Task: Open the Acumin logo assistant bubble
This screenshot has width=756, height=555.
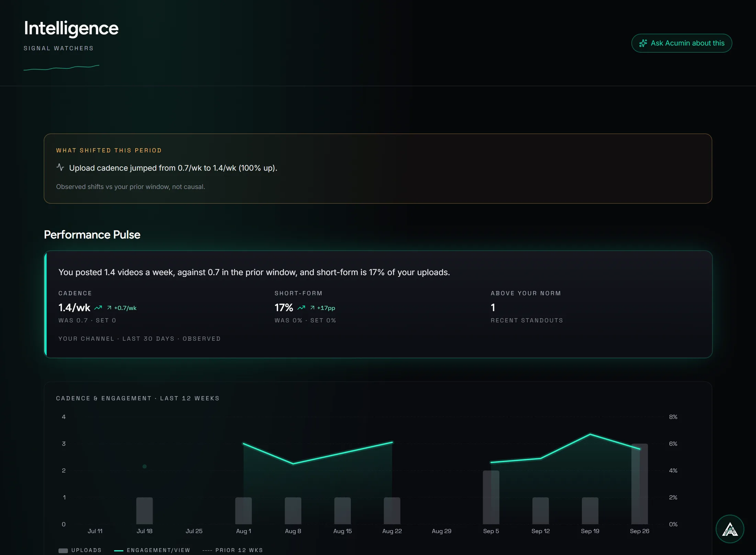Action: tap(730, 529)
